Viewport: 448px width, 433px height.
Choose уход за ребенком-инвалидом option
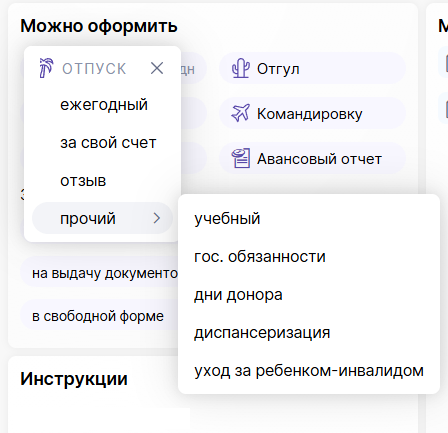pyautogui.click(x=309, y=371)
